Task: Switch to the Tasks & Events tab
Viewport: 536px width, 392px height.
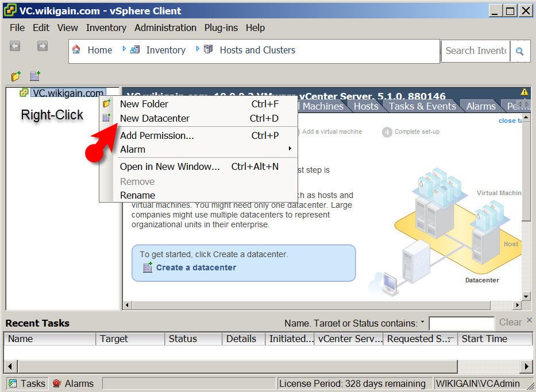Action: click(x=422, y=106)
